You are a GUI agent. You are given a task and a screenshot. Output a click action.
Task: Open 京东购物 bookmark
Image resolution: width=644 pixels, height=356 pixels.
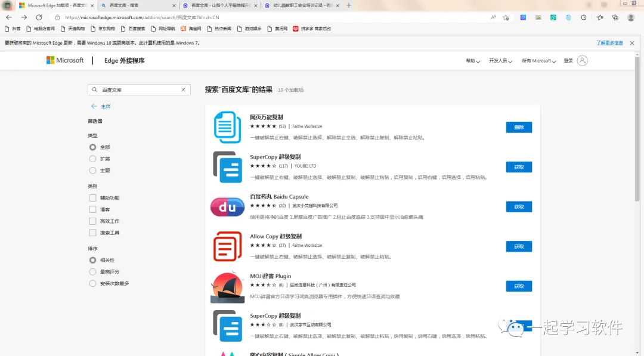point(103,29)
